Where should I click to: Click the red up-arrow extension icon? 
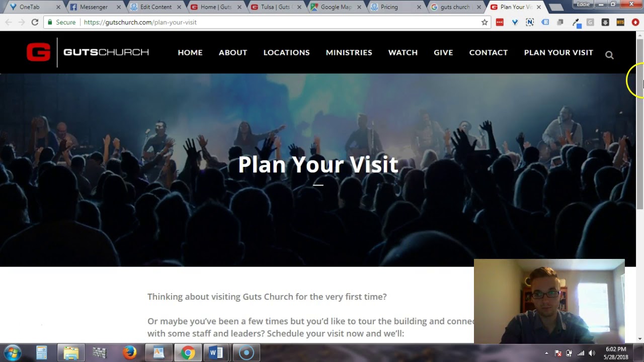[x=635, y=22]
